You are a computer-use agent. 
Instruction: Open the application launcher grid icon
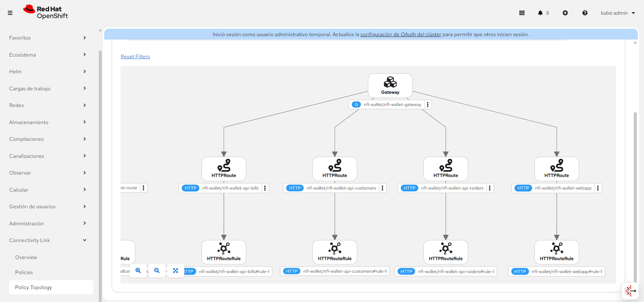coord(522,13)
